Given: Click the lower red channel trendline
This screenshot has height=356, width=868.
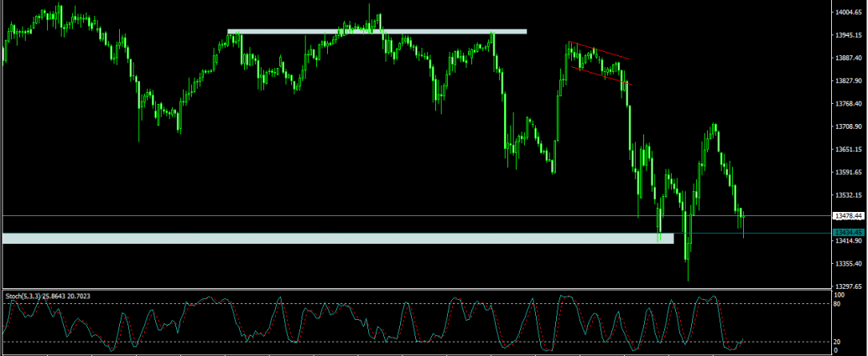Looking at the screenshot, I should (x=602, y=75).
